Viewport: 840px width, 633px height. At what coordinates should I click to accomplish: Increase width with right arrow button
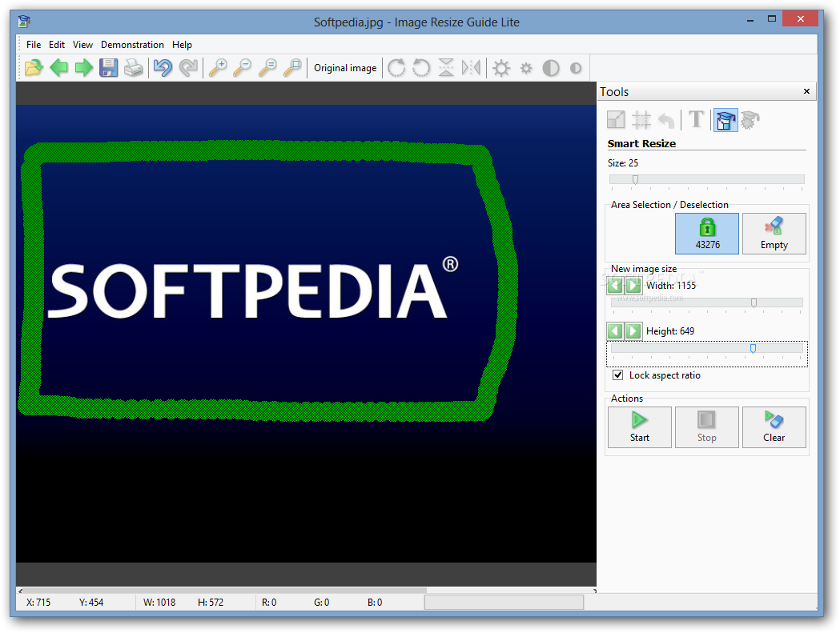pyautogui.click(x=633, y=286)
